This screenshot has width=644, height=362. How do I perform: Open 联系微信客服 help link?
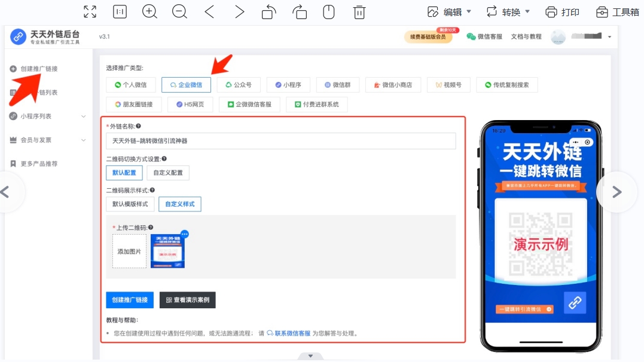289,333
